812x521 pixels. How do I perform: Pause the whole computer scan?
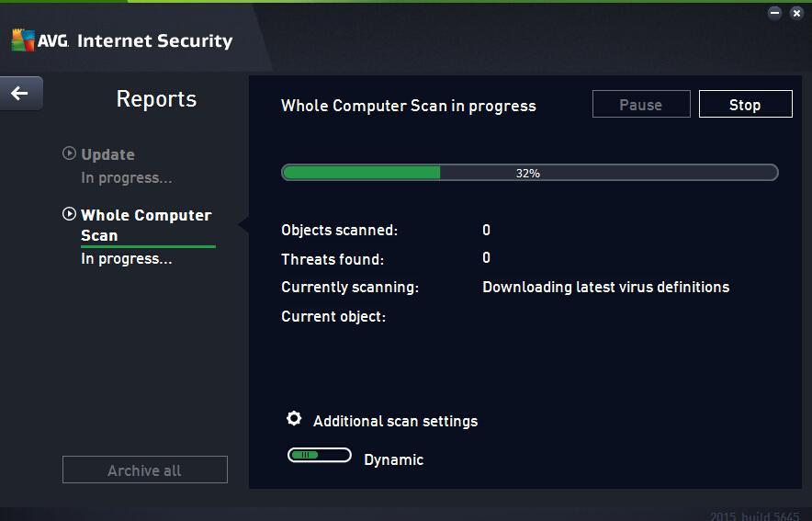[641, 104]
